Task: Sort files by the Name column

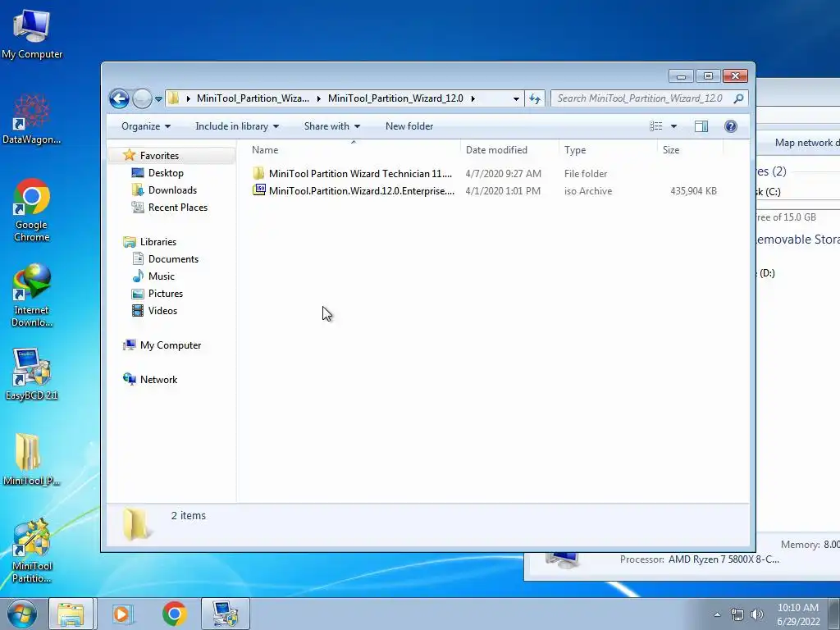Action: tap(353, 150)
